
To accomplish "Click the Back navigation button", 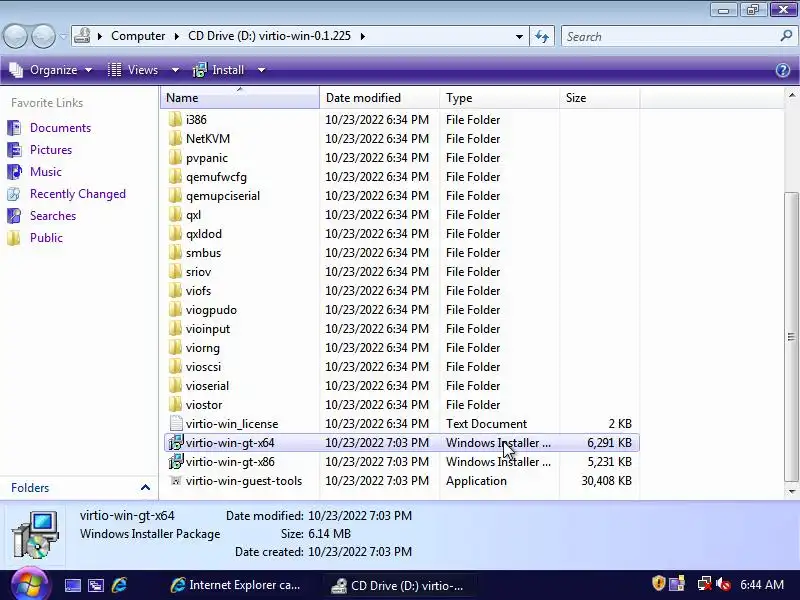I will 15,37.
